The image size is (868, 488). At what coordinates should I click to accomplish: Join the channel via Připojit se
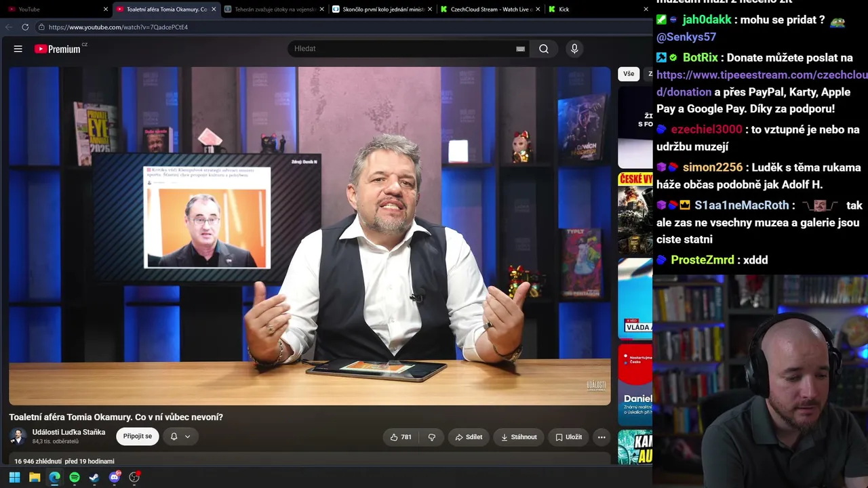pyautogui.click(x=138, y=436)
